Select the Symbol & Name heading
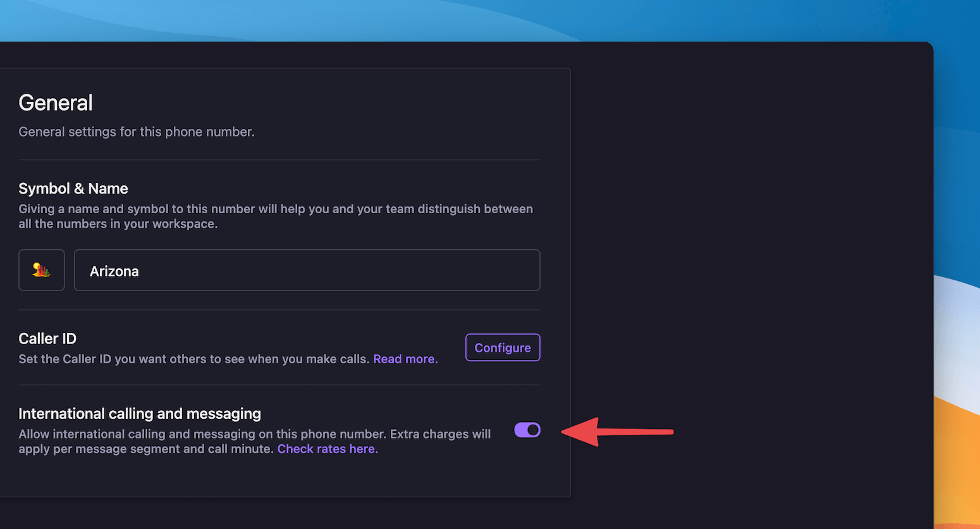 click(x=73, y=189)
